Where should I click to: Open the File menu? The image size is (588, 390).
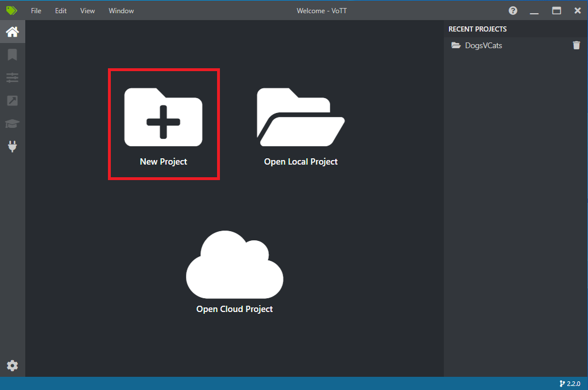[36, 10]
